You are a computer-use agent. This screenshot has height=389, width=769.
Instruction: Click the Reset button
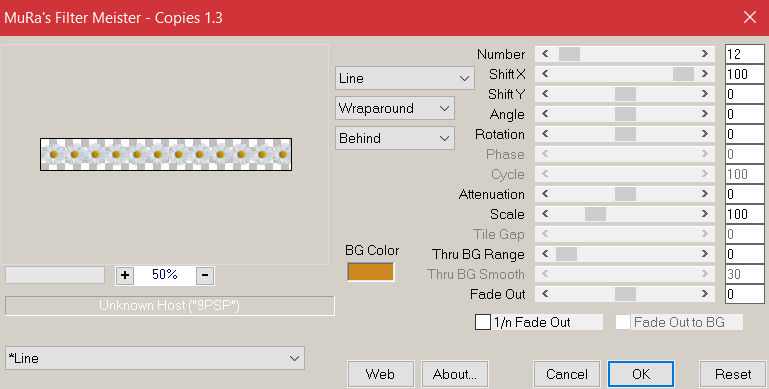733,374
